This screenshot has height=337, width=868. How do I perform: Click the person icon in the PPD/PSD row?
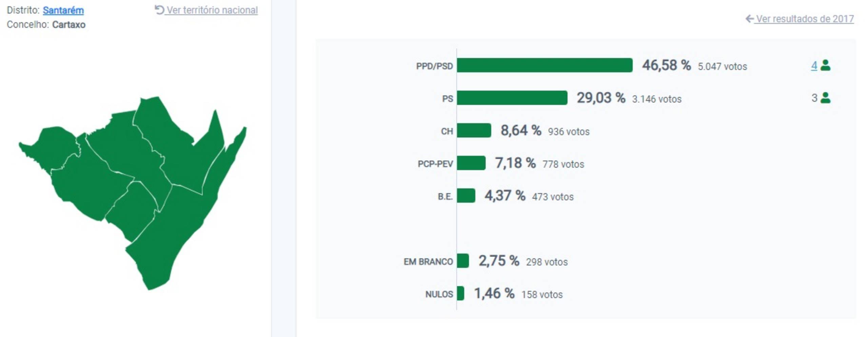point(826,65)
